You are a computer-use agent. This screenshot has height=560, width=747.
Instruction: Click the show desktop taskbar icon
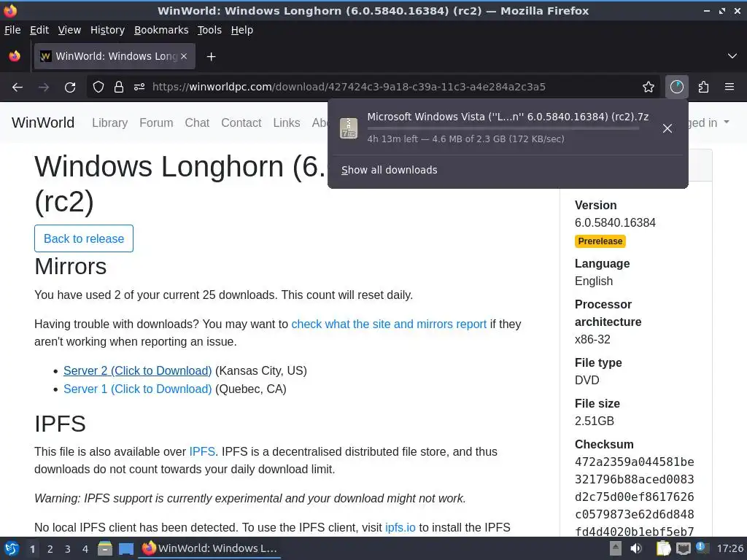click(x=126, y=549)
